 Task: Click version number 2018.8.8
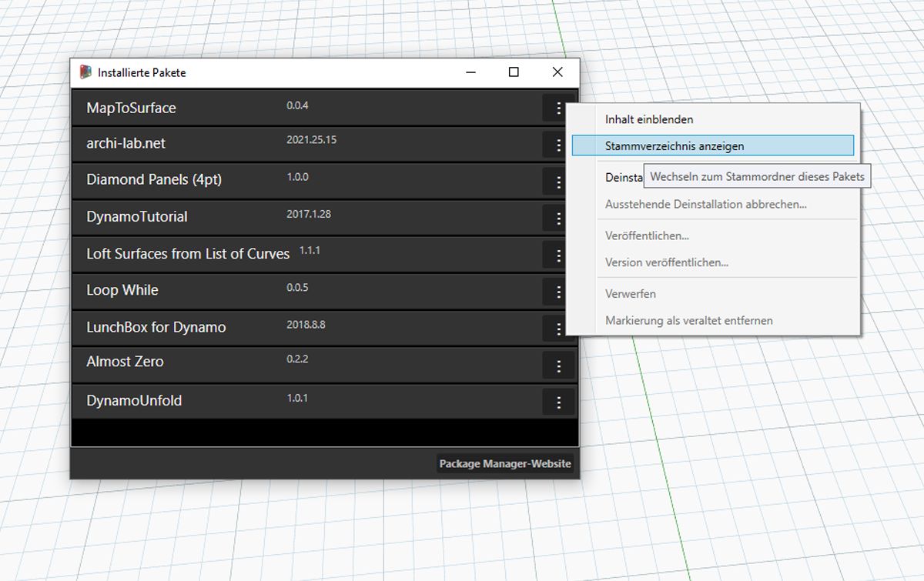[x=306, y=325]
